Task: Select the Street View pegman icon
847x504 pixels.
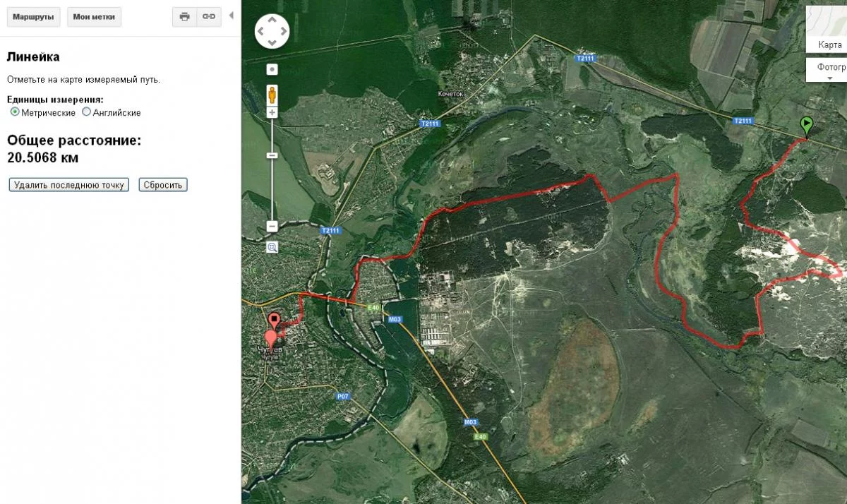Action: pyautogui.click(x=272, y=95)
